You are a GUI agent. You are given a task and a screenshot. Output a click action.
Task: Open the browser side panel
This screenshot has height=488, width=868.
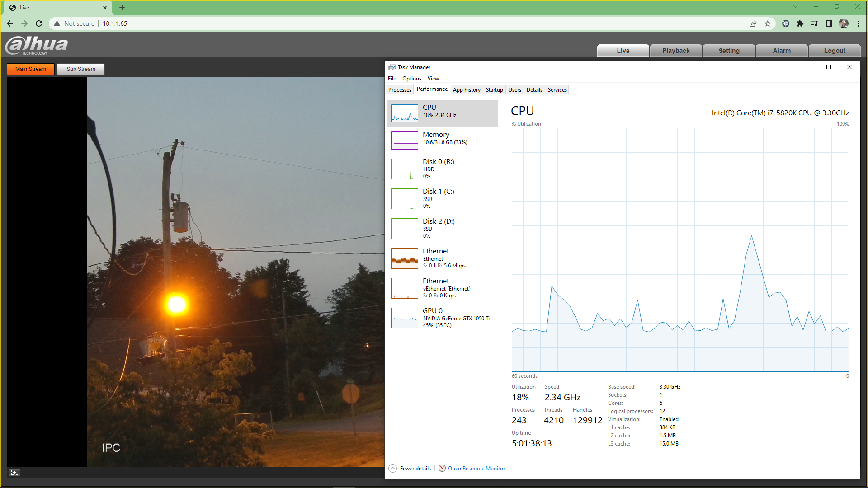click(829, 23)
